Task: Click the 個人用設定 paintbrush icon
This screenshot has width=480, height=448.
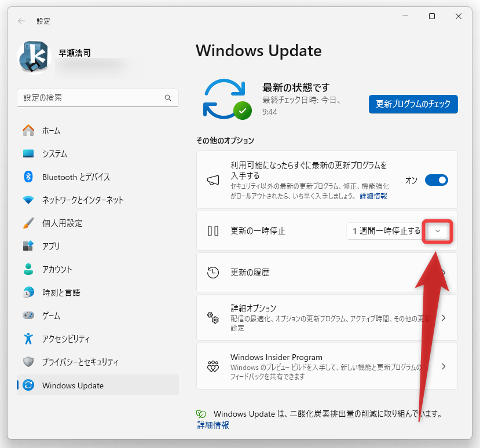Action: pos(28,223)
